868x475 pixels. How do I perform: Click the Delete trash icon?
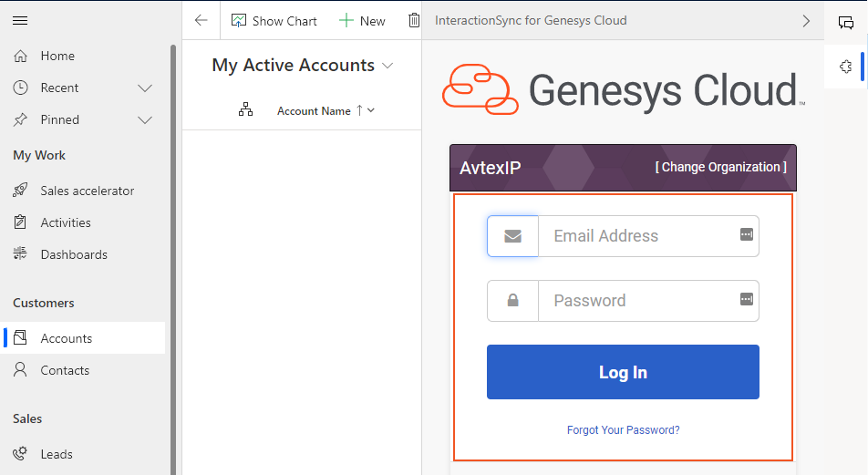(414, 20)
